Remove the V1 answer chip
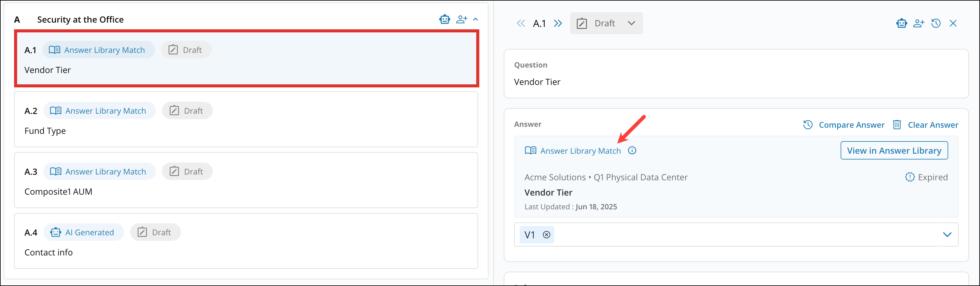This screenshot has width=980, height=286. (547, 235)
